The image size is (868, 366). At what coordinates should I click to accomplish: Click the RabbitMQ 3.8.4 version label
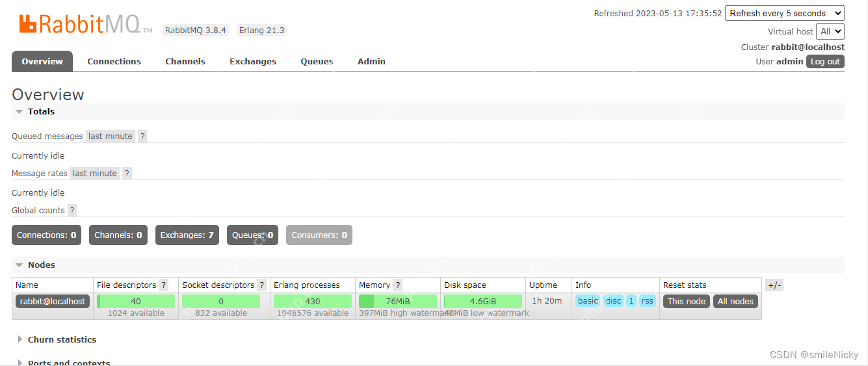tap(196, 31)
